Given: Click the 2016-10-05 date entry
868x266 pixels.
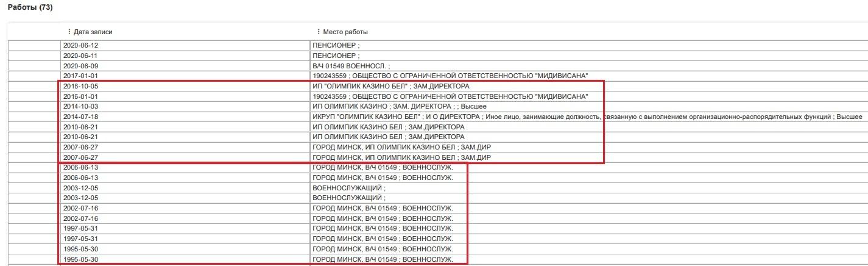Looking at the screenshot, I should click(x=81, y=86).
